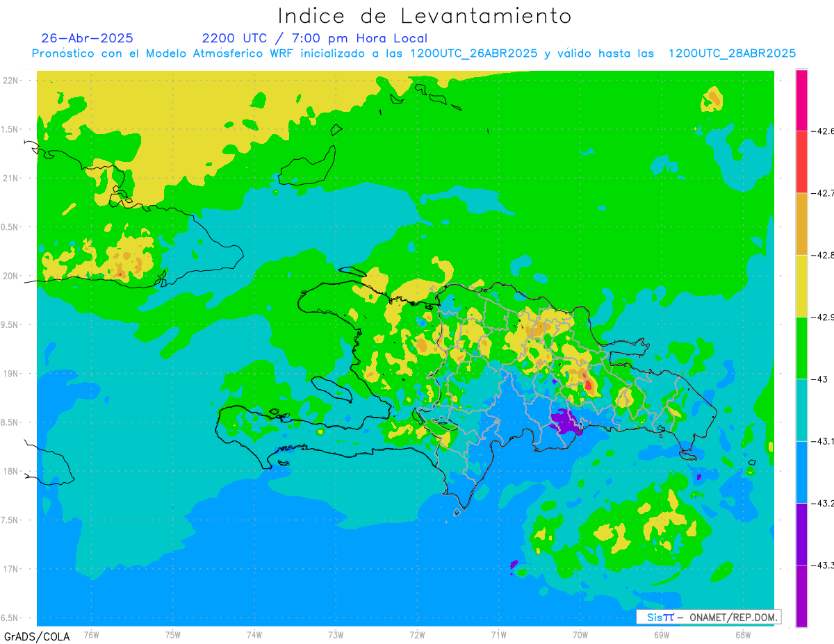Click the legend value '-43'
Viewport: 834px width, 644px height.
820,379
